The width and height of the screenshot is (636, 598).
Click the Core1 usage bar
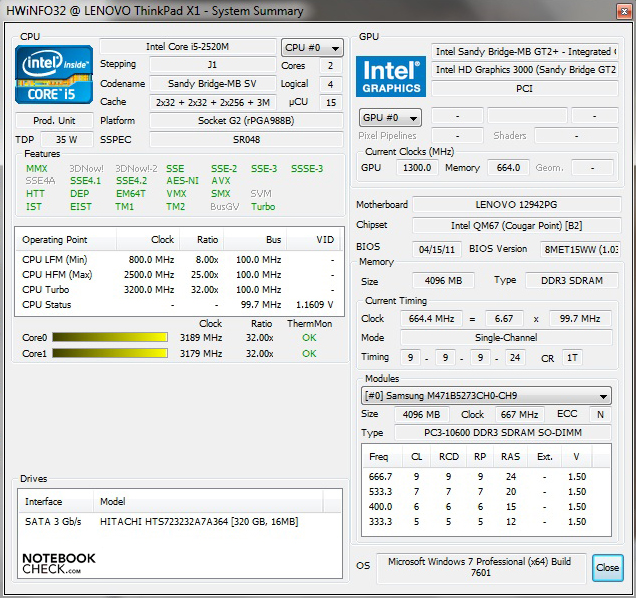(x=110, y=353)
